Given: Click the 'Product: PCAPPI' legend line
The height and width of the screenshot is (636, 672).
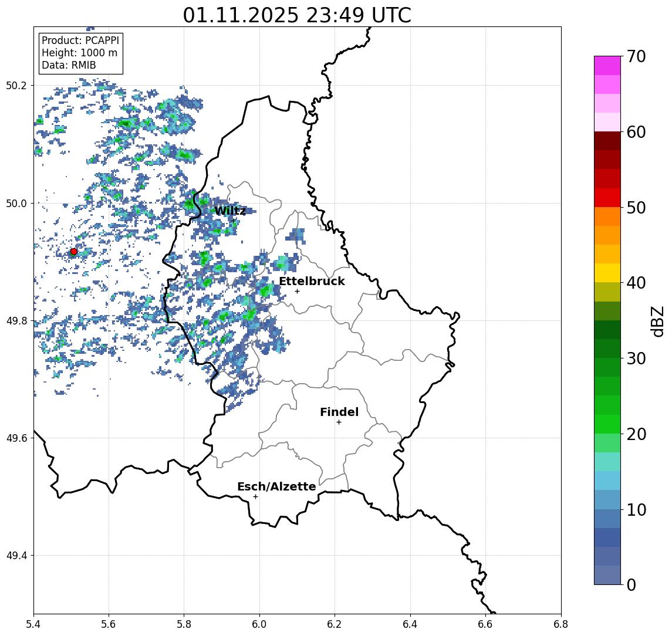Looking at the screenshot, I should [80, 40].
